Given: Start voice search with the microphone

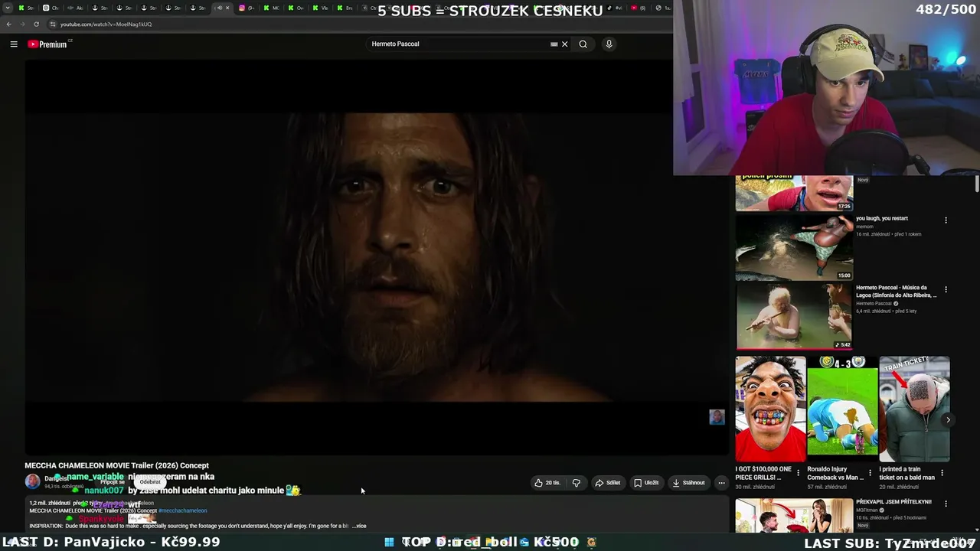Looking at the screenshot, I should (x=609, y=44).
